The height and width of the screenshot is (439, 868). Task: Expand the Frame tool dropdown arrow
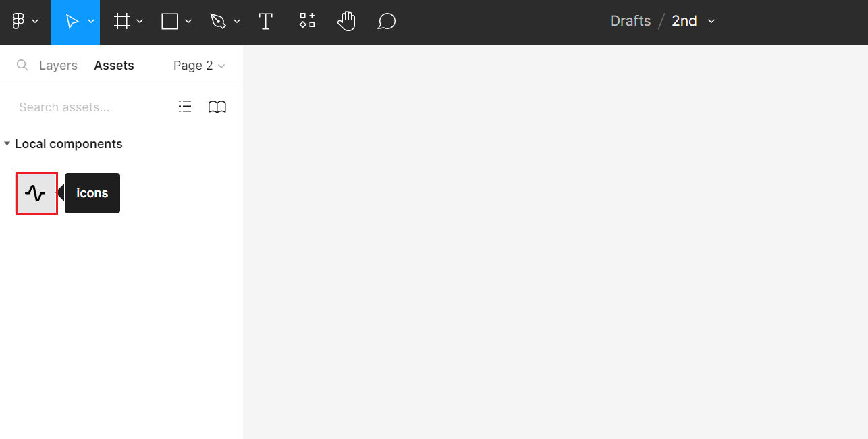tap(140, 22)
